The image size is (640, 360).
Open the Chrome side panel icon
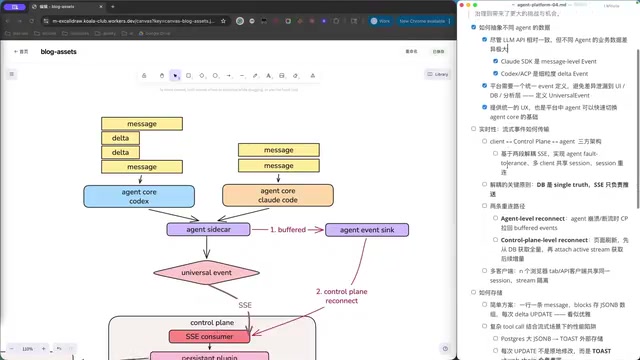(x=354, y=21)
